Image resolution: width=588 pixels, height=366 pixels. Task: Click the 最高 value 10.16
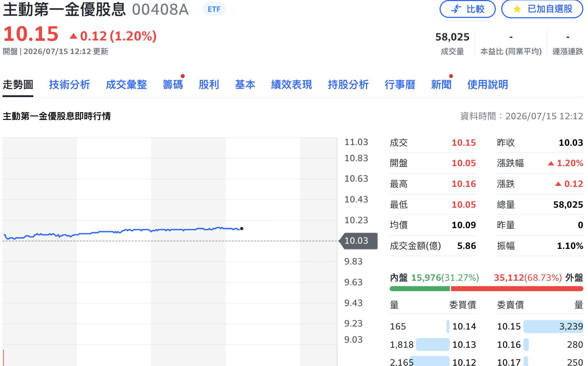[464, 184]
